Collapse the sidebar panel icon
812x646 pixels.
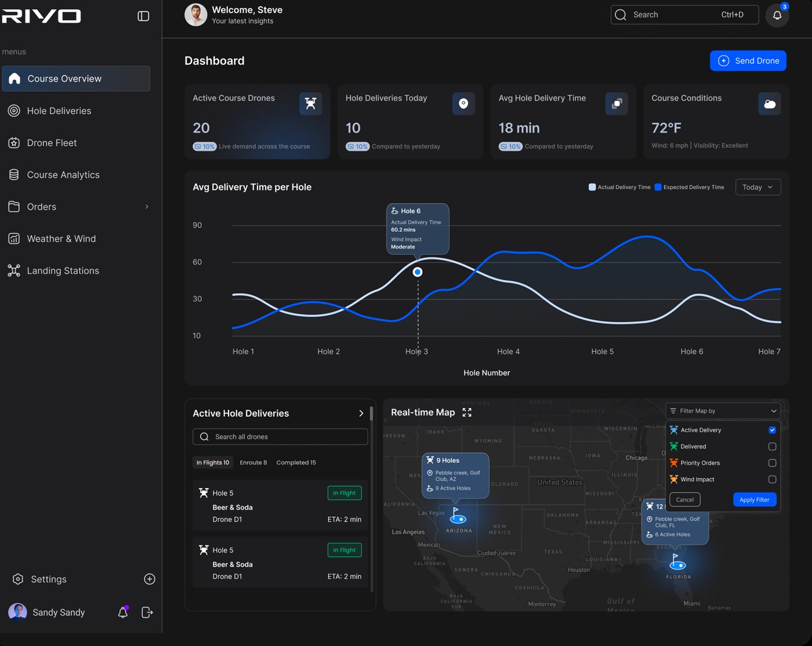[143, 16]
